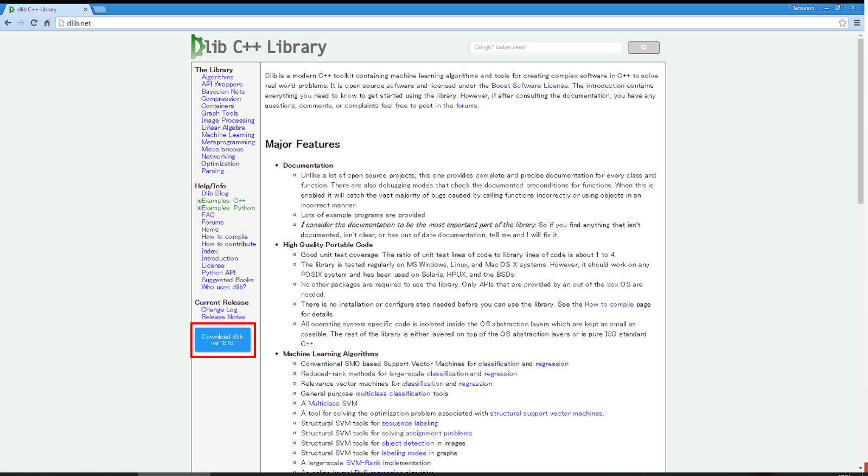Open the structural support vector machines link

[546, 414]
